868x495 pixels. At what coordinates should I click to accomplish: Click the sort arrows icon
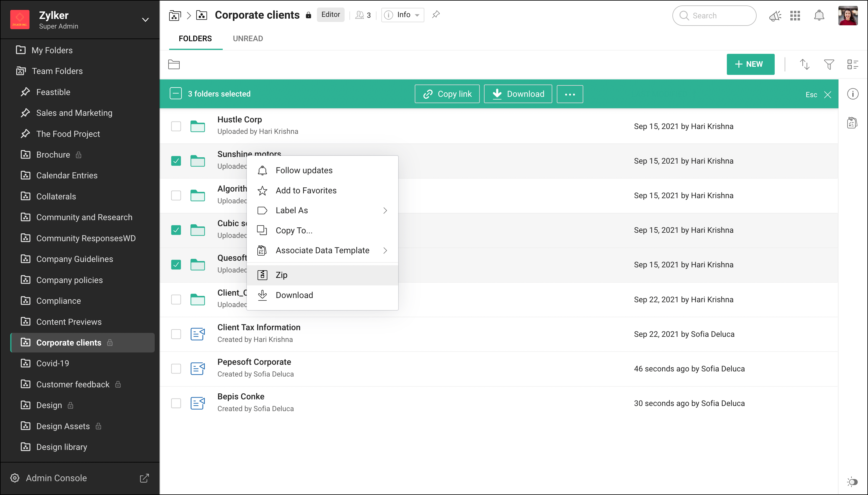click(804, 64)
